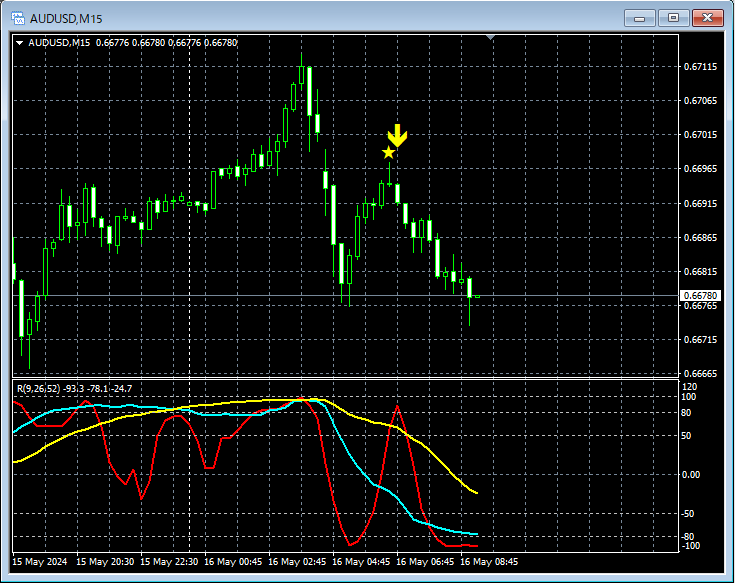Click the indicator scale value 100
The image size is (736, 583).
pyautogui.click(x=688, y=397)
